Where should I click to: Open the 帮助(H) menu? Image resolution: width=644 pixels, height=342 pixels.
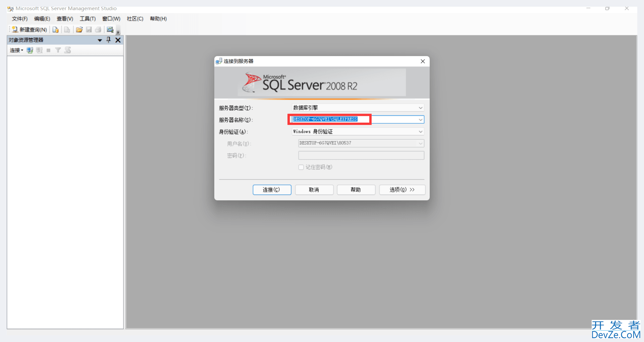pyautogui.click(x=158, y=19)
